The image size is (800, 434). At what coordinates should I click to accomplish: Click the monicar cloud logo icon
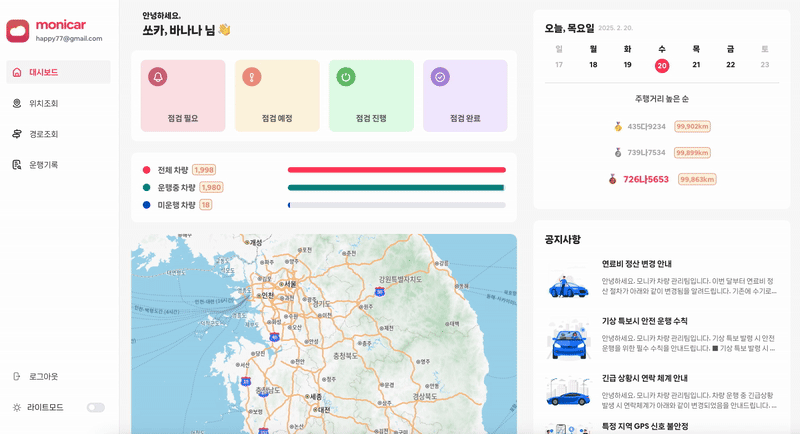(x=18, y=31)
